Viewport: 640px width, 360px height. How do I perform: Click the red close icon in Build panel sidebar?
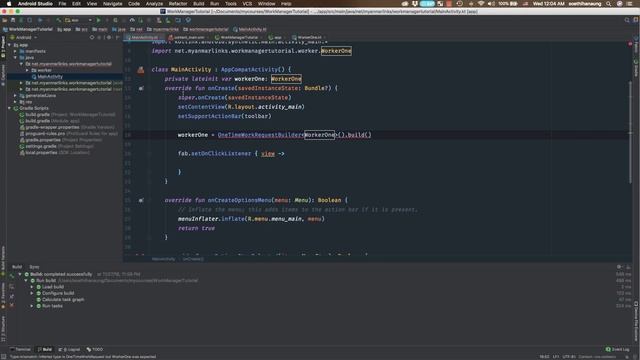(x=11, y=305)
